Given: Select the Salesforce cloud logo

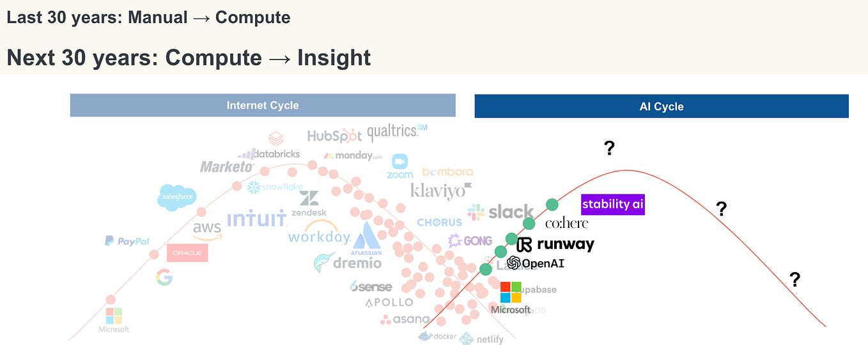Looking at the screenshot, I should coord(176,198).
